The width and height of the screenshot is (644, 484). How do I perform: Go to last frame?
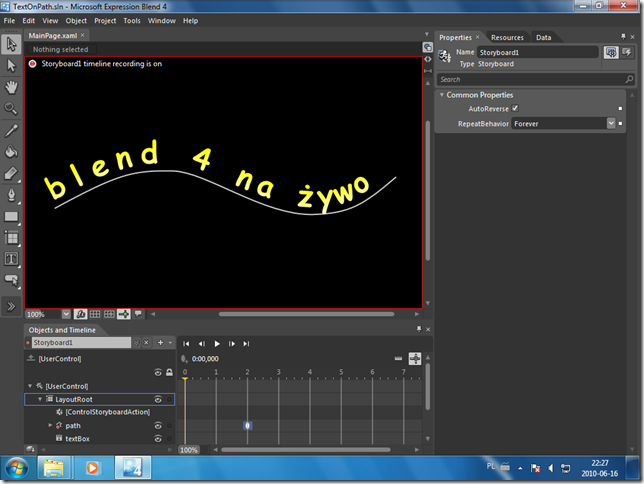(x=246, y=343)
